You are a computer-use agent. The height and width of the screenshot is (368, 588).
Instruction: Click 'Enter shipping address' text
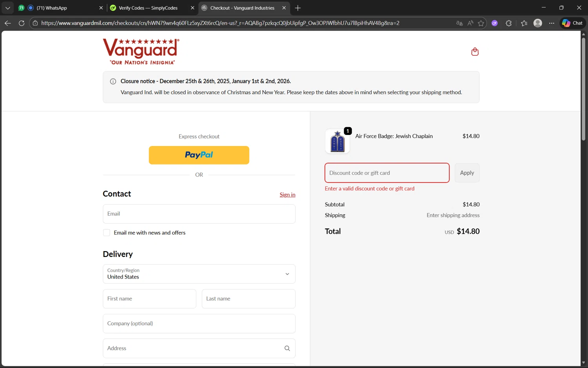[x=453, y=215]
